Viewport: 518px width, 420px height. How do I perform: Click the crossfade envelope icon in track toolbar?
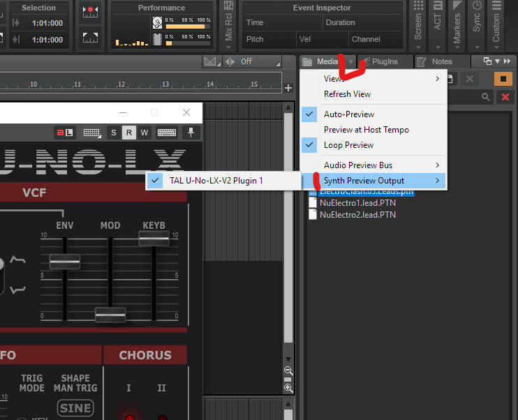[x=210, y=61]
